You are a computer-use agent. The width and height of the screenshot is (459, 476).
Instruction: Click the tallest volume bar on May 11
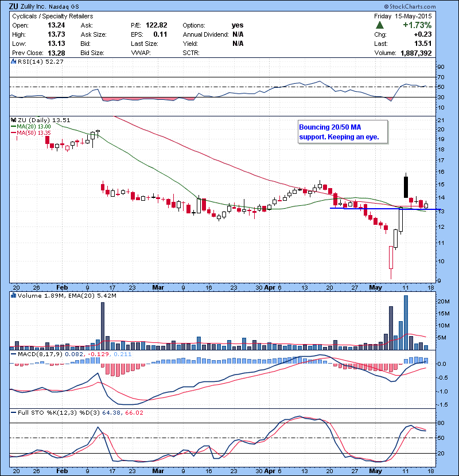pos(406,322)
